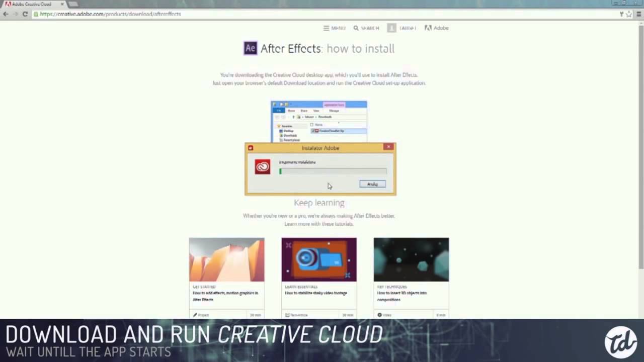Reload the page with the refresh icon

click(25, 14)
